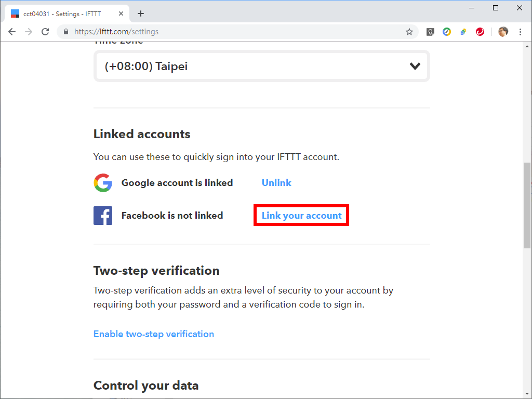Click the Linked accounts heading
532x399 pixels.
click(x=142, y=134)
